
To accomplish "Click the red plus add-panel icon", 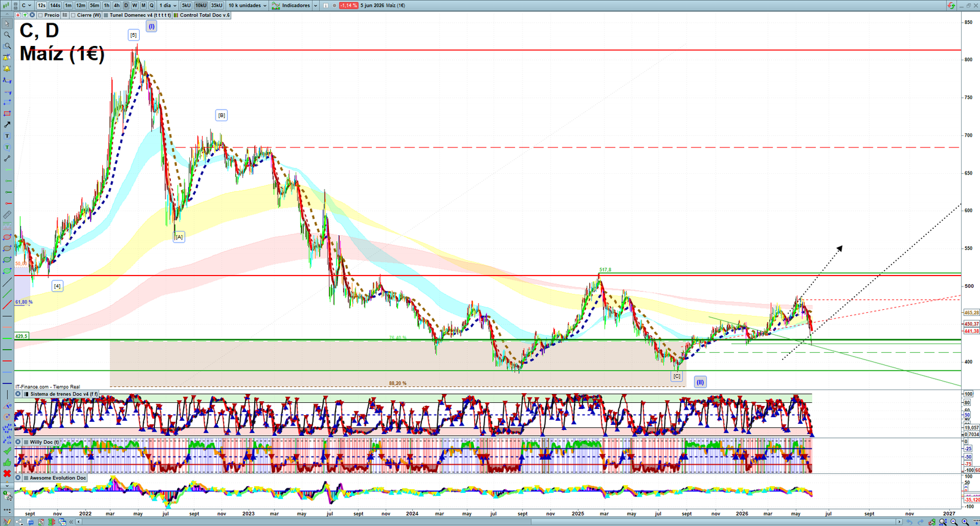I will 18,15.
